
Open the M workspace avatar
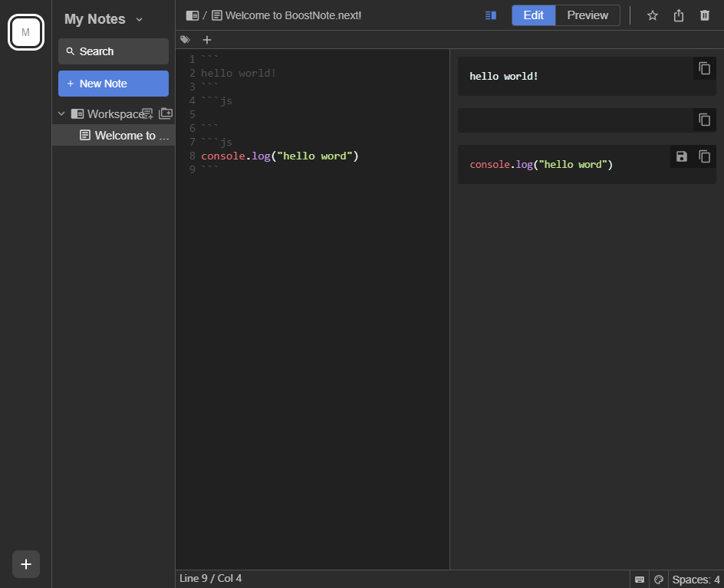[x=26, y=32]
